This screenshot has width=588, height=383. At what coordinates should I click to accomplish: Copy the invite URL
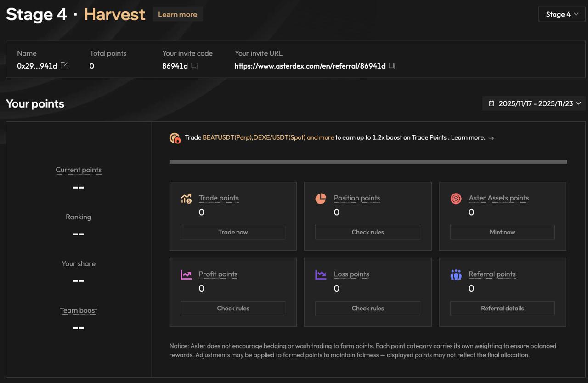[x=392, y=66]
